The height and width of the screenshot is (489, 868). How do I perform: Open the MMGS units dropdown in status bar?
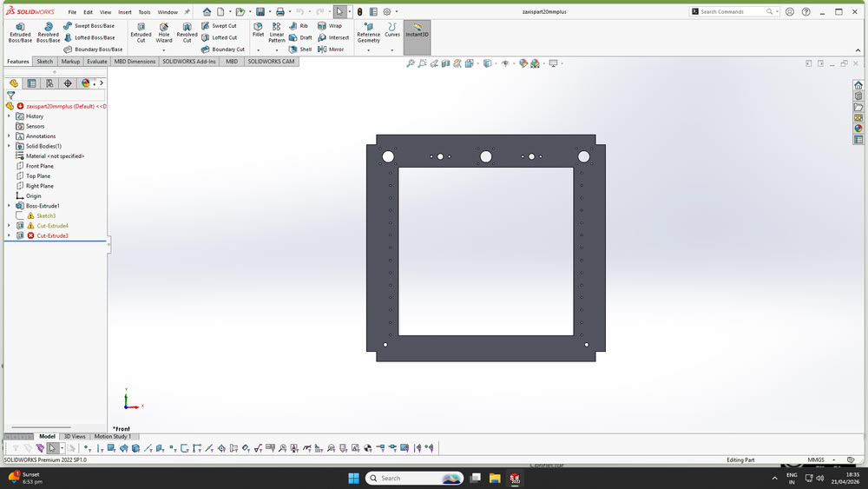833,459
